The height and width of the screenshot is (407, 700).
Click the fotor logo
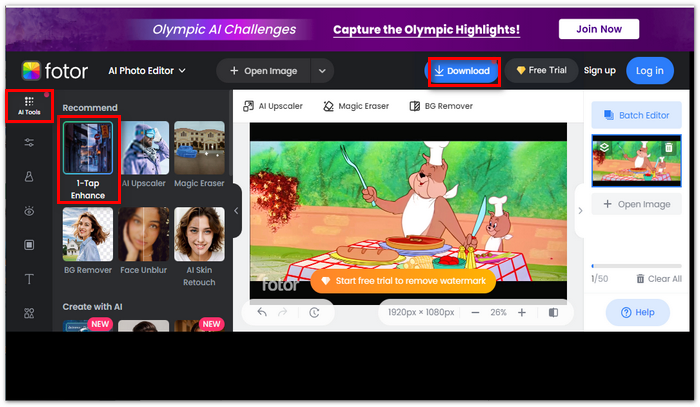(x=55, y=71)
